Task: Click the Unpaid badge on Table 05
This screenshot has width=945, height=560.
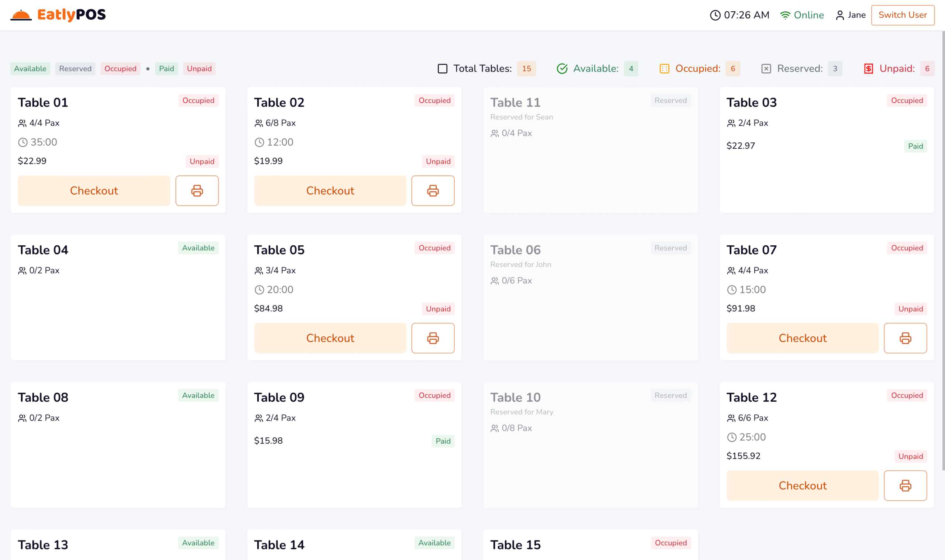Action: [x=438, y=309]
